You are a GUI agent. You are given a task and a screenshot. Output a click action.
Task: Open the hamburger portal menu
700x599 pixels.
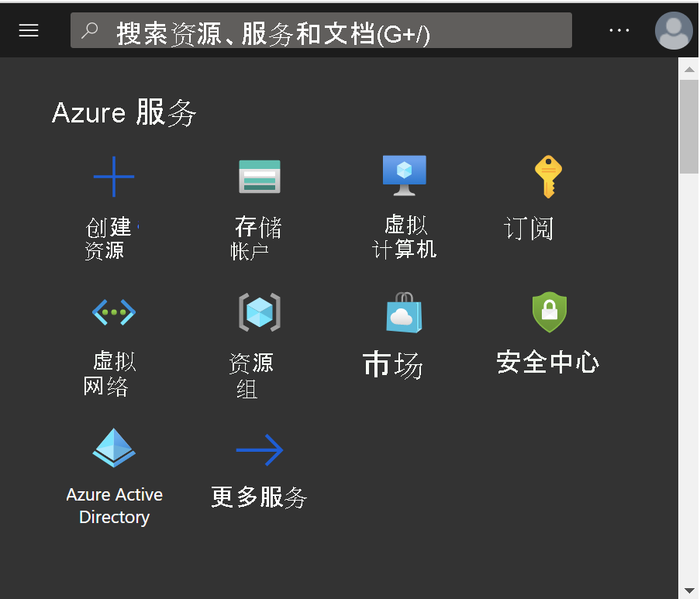tap(29, 30)
